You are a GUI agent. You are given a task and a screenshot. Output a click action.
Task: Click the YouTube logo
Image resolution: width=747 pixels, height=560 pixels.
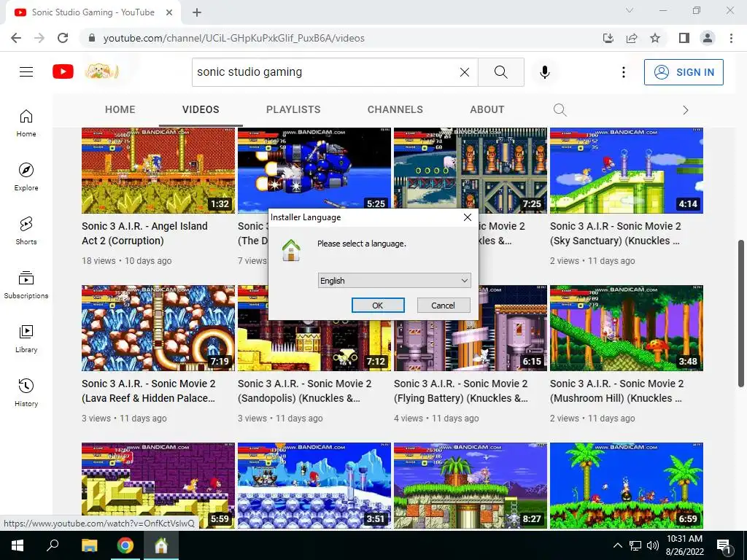click(x=63, y=72)
